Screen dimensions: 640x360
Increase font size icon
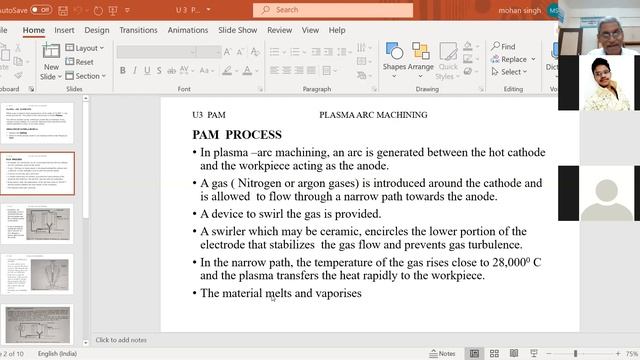coord(228,52)
